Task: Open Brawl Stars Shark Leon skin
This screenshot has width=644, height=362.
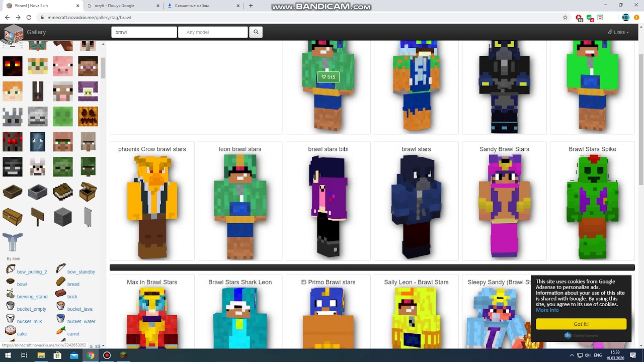Action: (240, 312)
